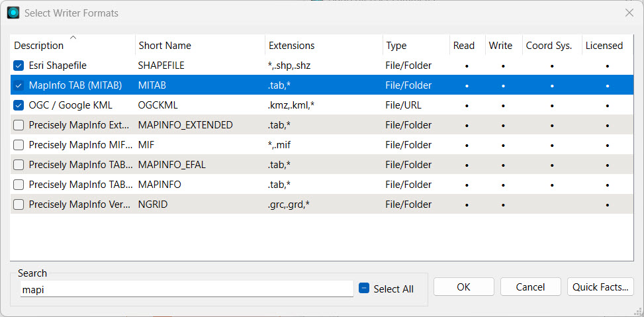This screenshot has width=644, height=317.
Task: Check the NGRID format checkbox
Action: point(19,204)
